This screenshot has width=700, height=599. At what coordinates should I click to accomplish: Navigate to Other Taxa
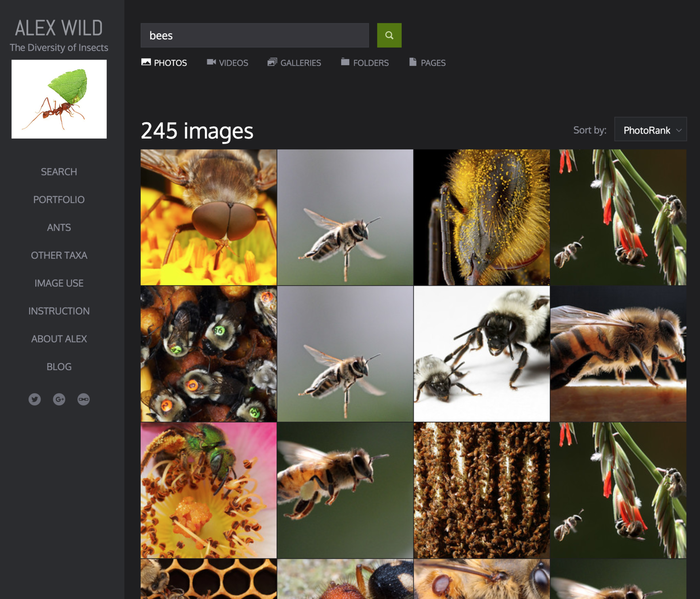pyautogui.click(x=59, y=256)
